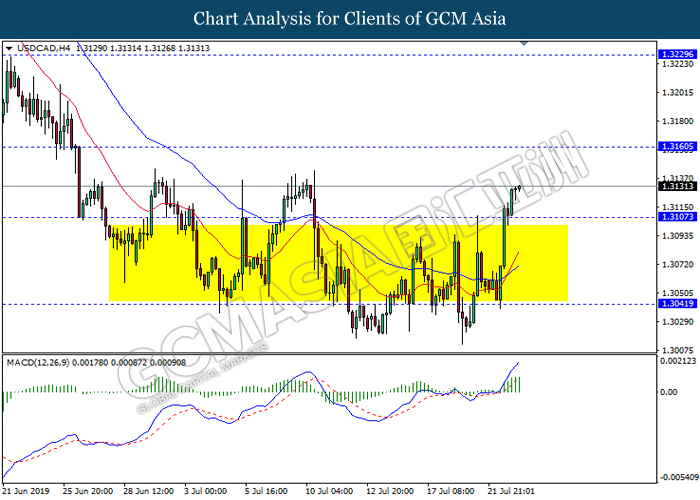This screenshot has width=700, height=500.
Task: Click the current price tag 1.31313
Action: (x=677, y=186)
